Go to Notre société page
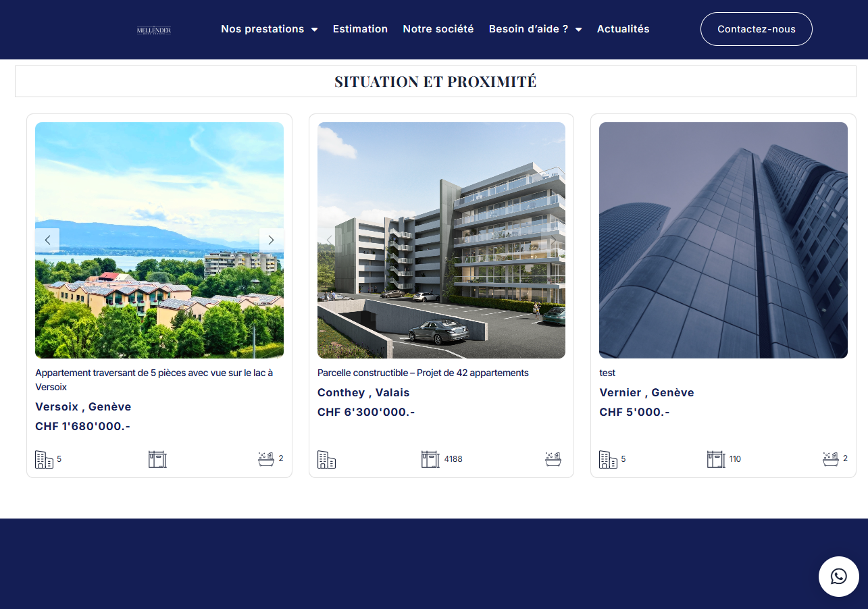 [x=438, y=29]
